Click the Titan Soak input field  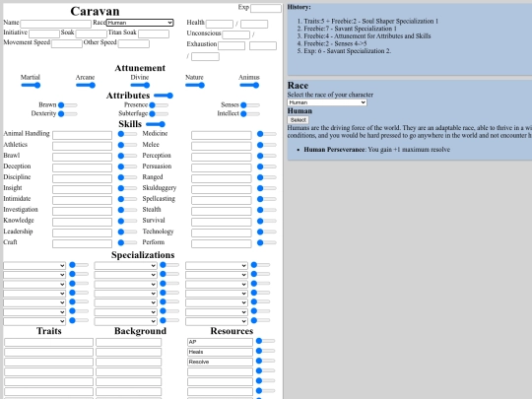(154, 33)
